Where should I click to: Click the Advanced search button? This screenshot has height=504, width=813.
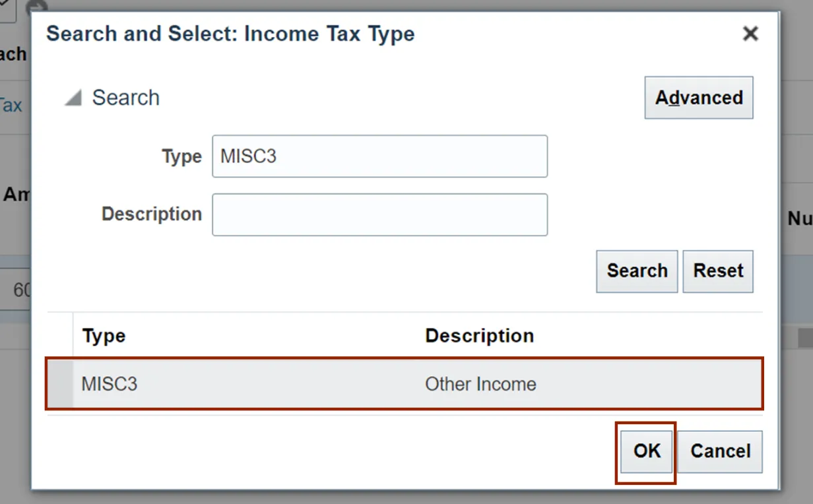tap(698, 98)
